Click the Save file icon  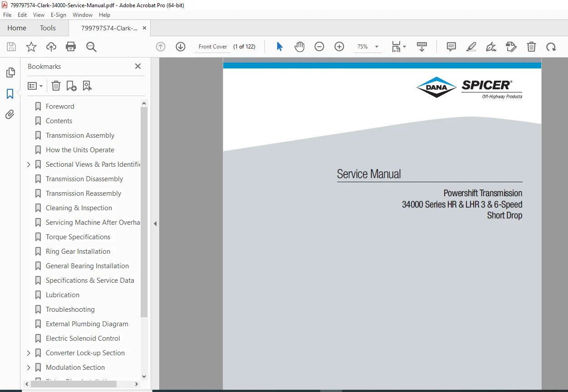(11, 47)
